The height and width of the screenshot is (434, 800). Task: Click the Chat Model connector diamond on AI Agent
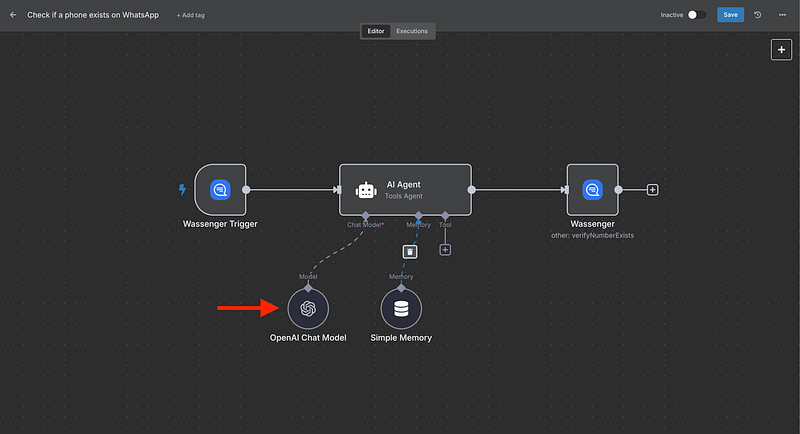pos(366,214)
